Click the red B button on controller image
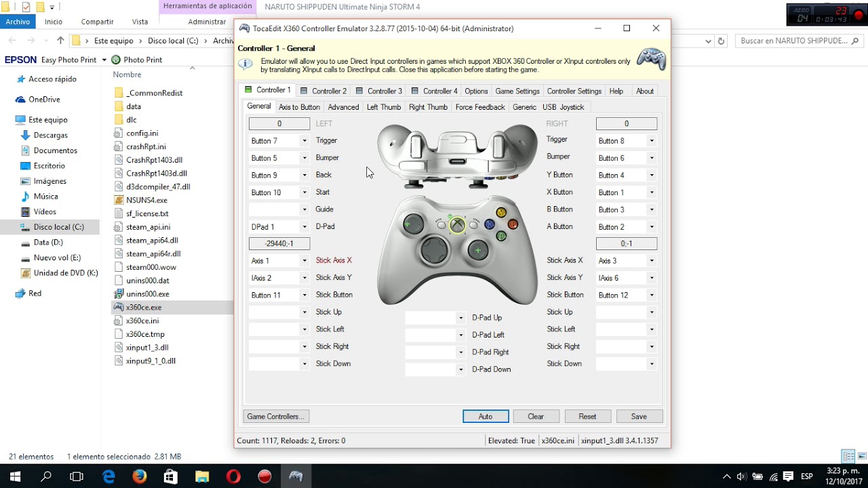Image resolution: width=868 pixels, height=488 pixels. [513, 224]
